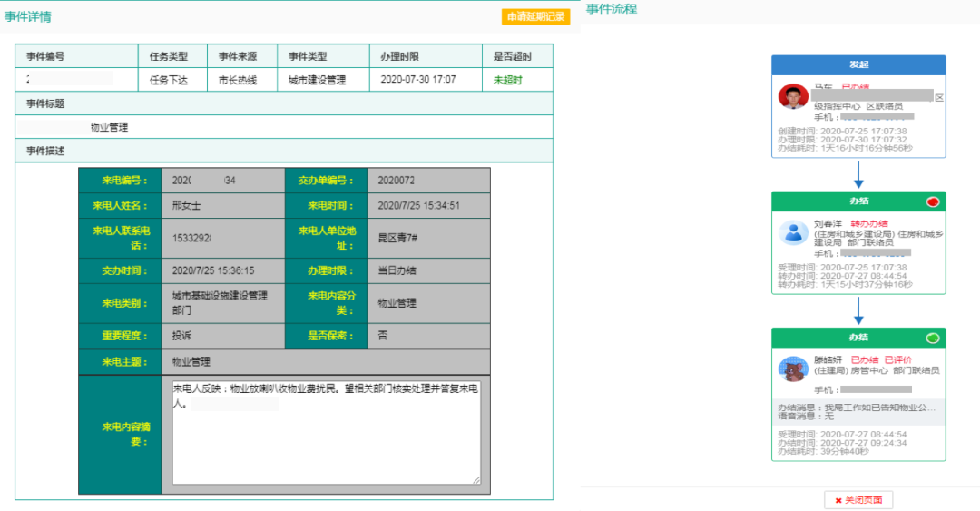
Task: Click the 事件标题 section header
Action: [284, 103]
